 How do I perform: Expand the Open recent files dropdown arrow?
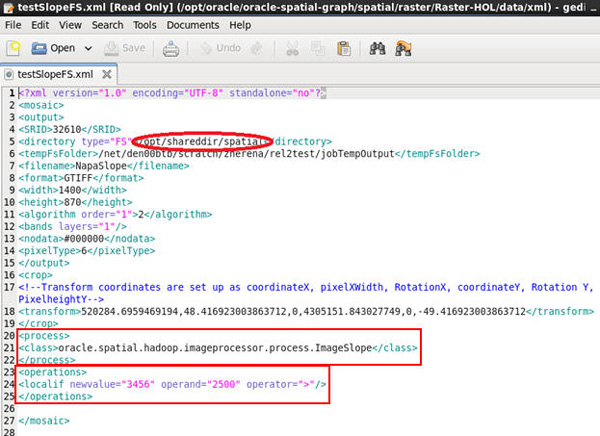tap(88, 49)
